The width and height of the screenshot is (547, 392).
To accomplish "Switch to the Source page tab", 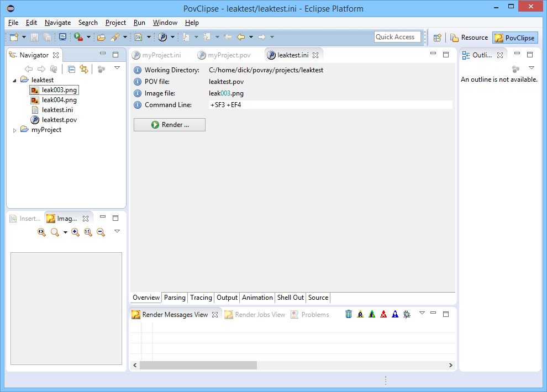I will 318,298.
